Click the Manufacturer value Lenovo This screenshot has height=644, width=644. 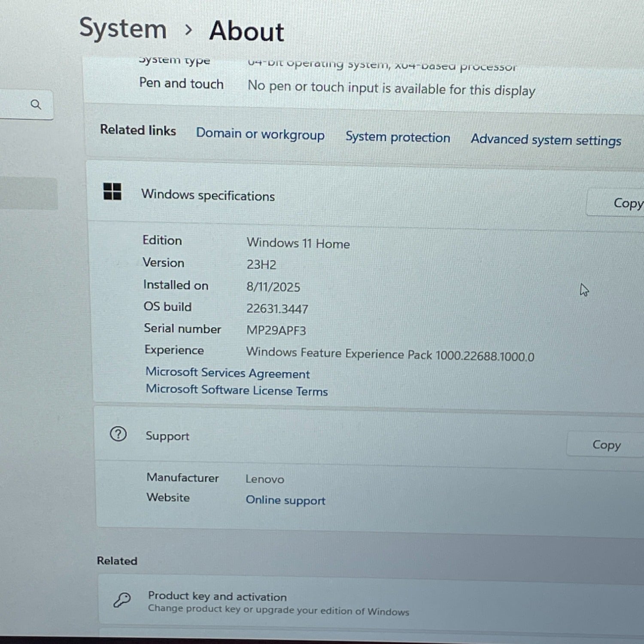[x=265, y=479]
